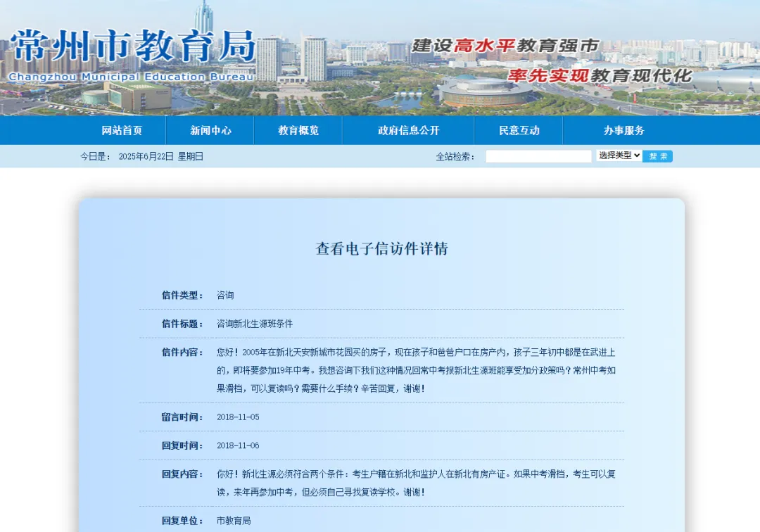Click the letter type value 咨询
The height and width of the screenshot is (532, 760).
click(225, 295)
